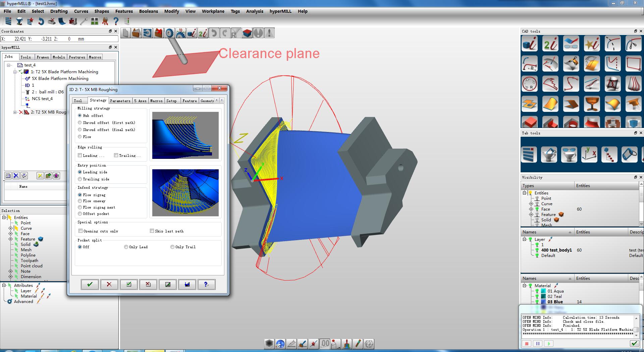644x352 pixels.
Task: Collapse the Material node in Names panel
Action: pos(524,285)
